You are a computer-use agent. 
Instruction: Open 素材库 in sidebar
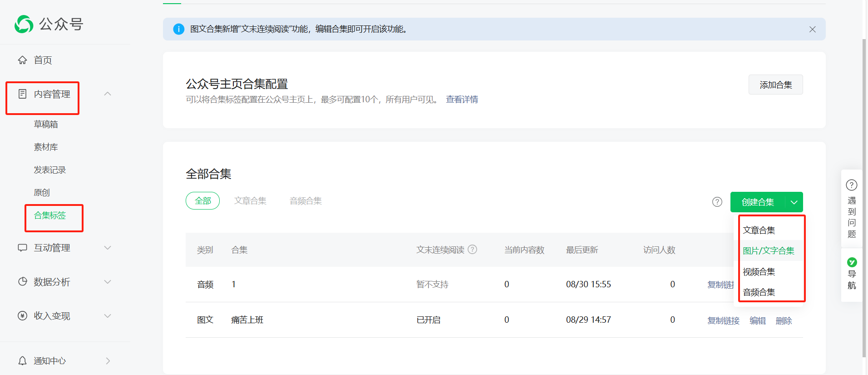pyautogui.click(x=46, y=147)
